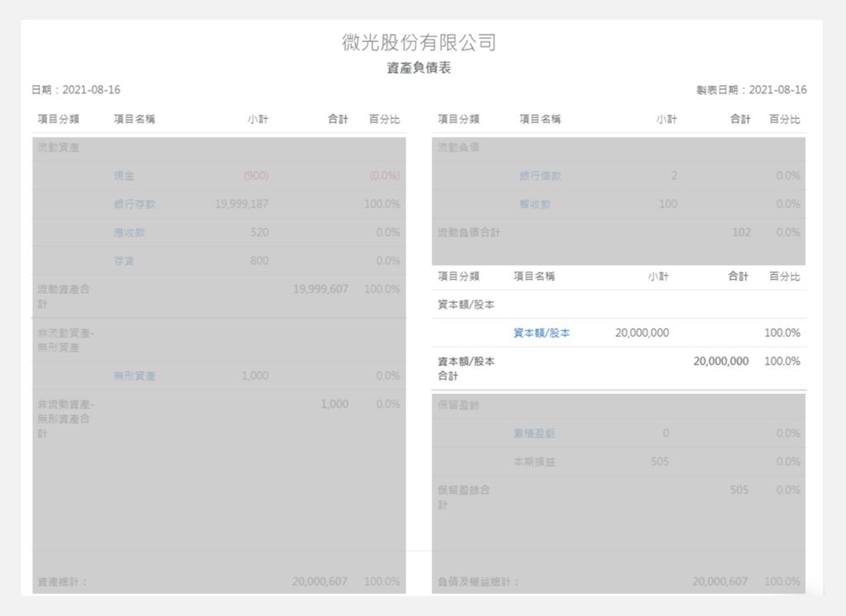Open the 暫收款 account link
Image resolution: width=846 pixels, height=616 pixels.
pos(535,205)
